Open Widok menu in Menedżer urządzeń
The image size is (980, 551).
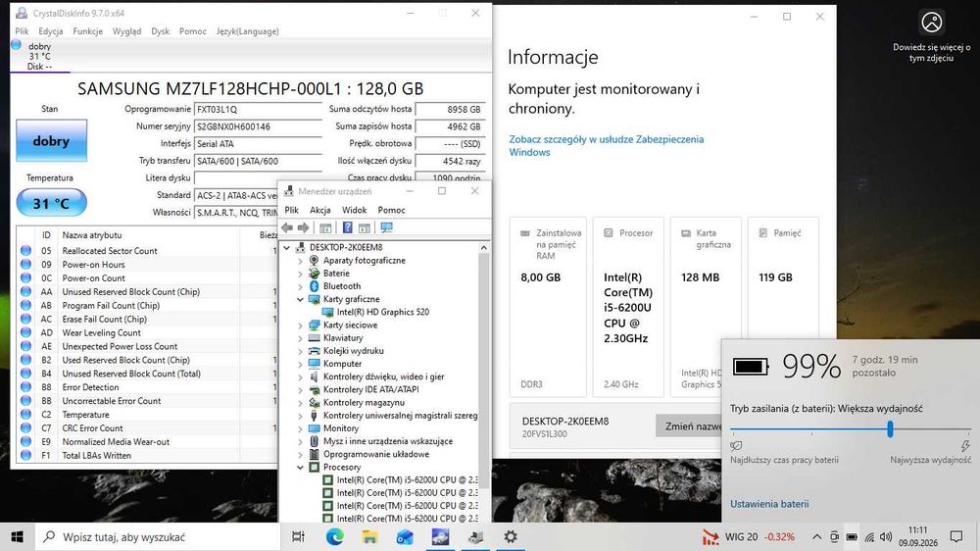coord(354,210)
